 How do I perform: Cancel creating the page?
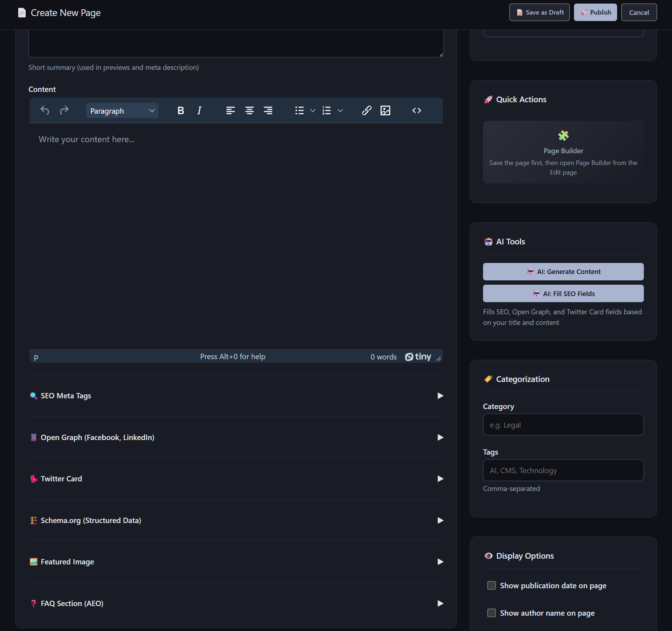639,12
